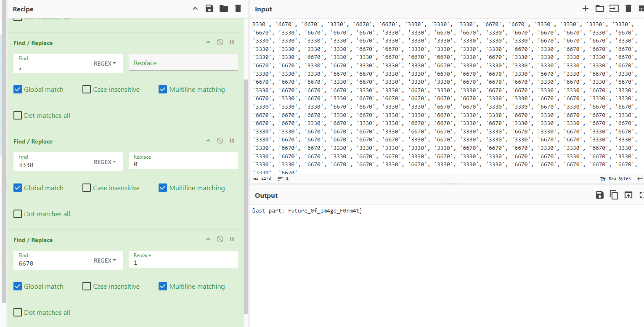Clear the recipe with trash icon
This screenshot has width=644, height=327.
[238, 9]
